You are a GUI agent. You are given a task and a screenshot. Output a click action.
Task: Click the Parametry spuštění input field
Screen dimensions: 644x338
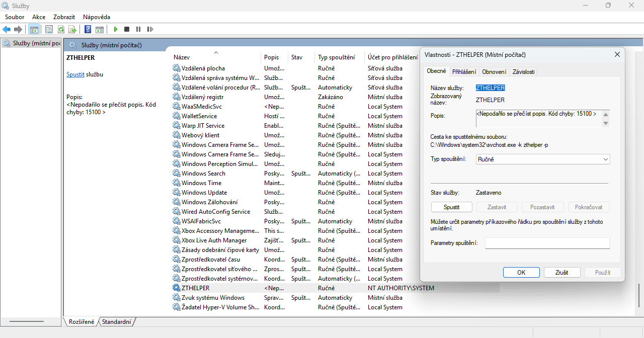coord(547,243)
